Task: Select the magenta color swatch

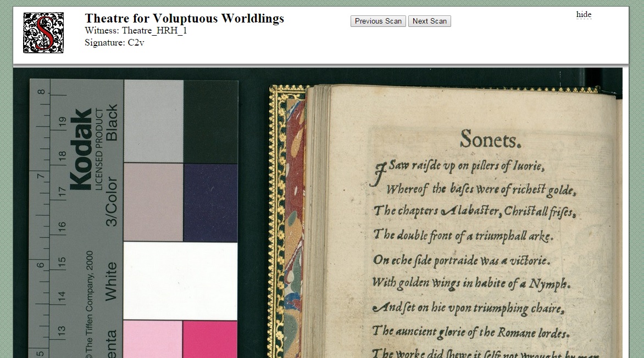Action: (x=210, y=339)
